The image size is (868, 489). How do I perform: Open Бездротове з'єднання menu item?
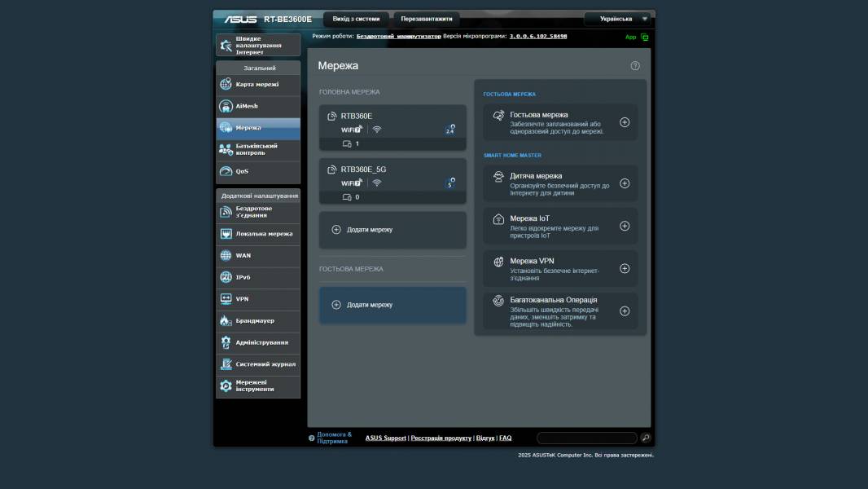258,212
